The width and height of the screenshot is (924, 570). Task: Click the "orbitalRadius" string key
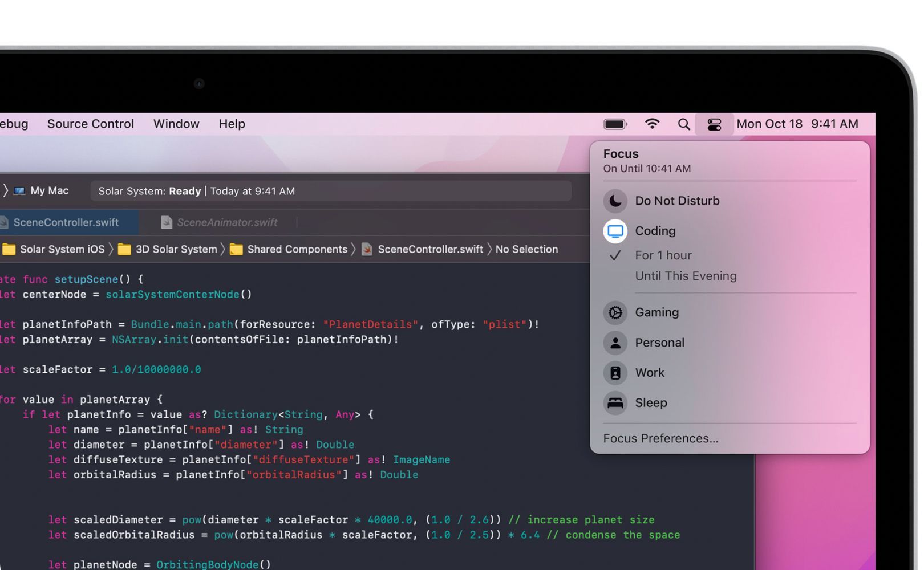(294, 475)
